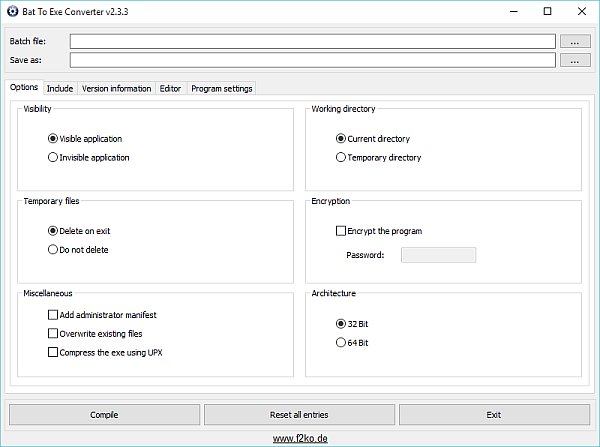Click the Bat To Exe Converter title bar icon
The image size is (600, 447).
point(10,11)
